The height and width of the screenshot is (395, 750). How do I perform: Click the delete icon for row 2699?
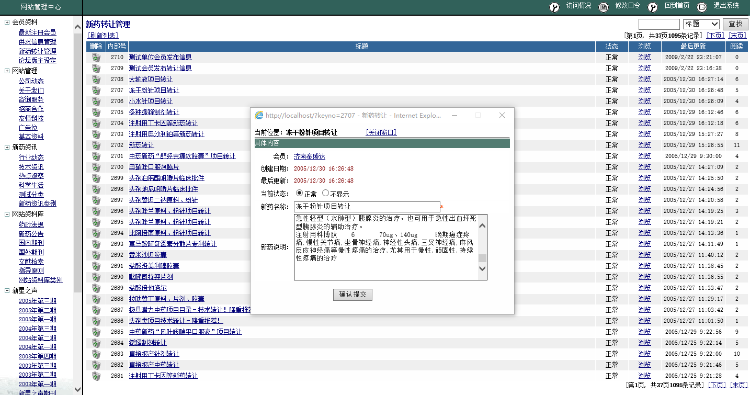pos(96,178)
